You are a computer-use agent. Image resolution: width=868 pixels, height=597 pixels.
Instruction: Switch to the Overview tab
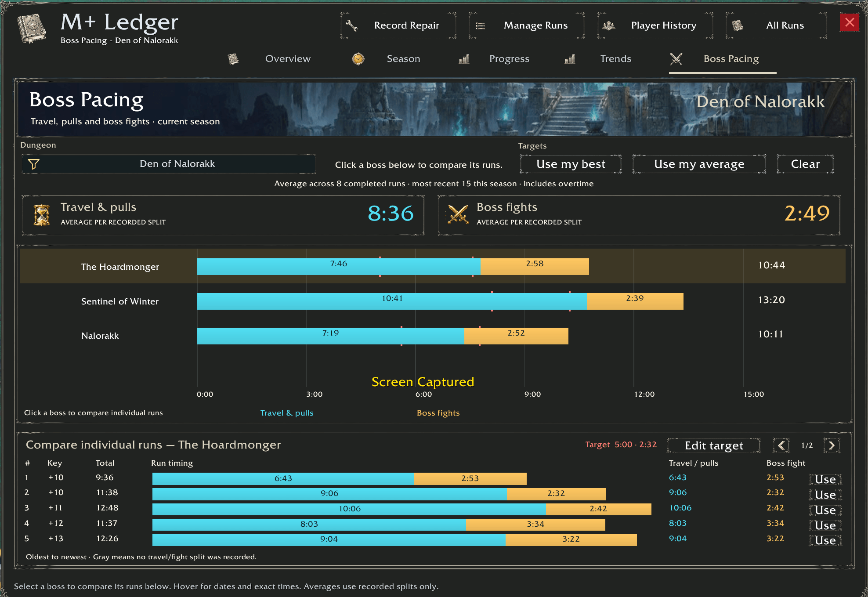tap(288, 59)
